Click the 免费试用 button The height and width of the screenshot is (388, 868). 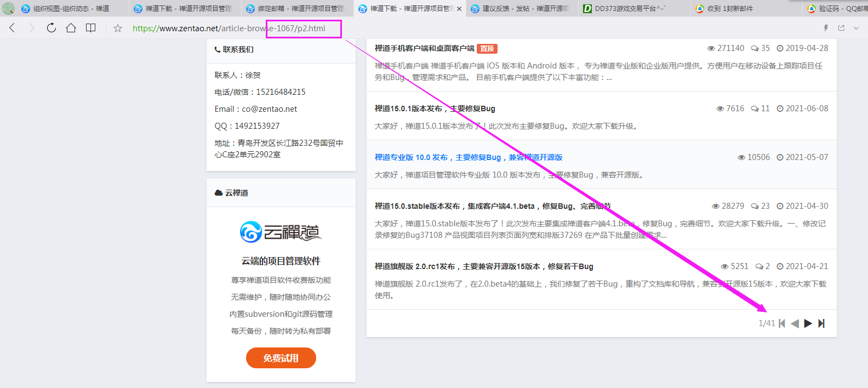tap(281, 358)
